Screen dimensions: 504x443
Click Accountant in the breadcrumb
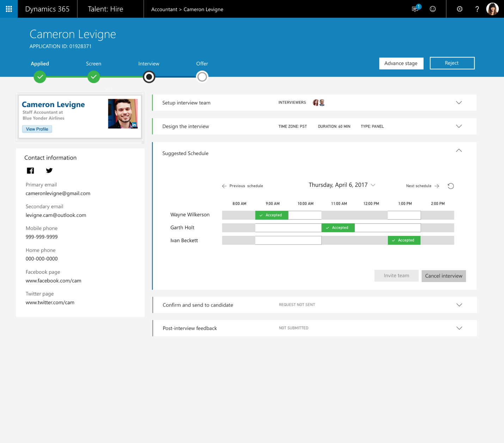coord(164,10)
